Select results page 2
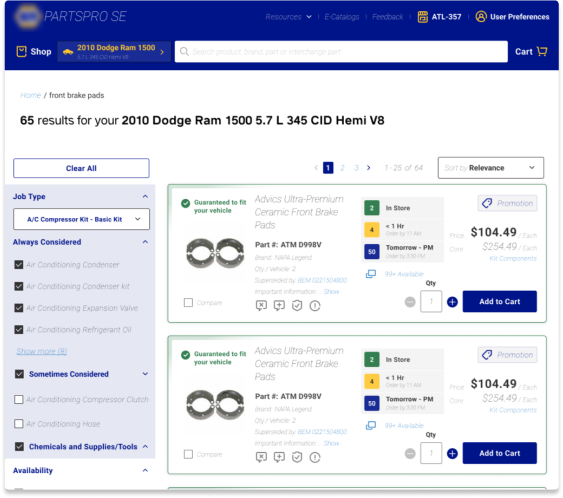Screen dimensions: 563x498 coord(343,168)
